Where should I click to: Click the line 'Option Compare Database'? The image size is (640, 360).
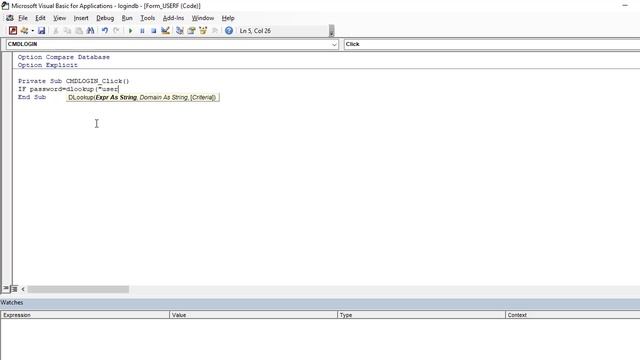pyautogui.click(x=64, y=57)
